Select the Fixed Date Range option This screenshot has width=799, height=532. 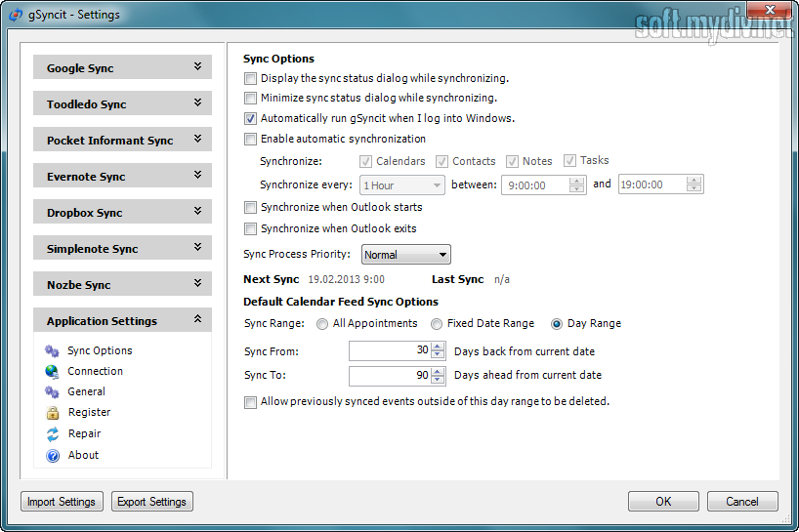[x=437, y=324]
